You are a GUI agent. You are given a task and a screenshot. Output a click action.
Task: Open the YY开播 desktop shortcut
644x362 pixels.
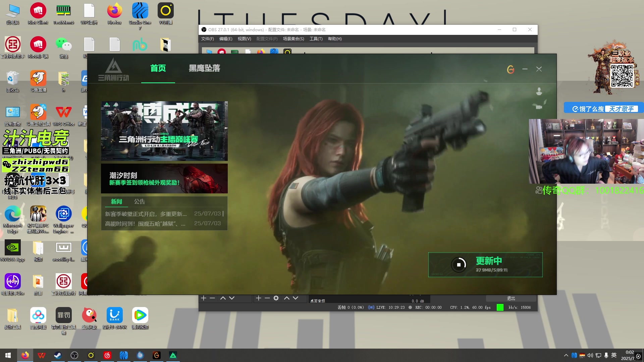pos(166,14)
